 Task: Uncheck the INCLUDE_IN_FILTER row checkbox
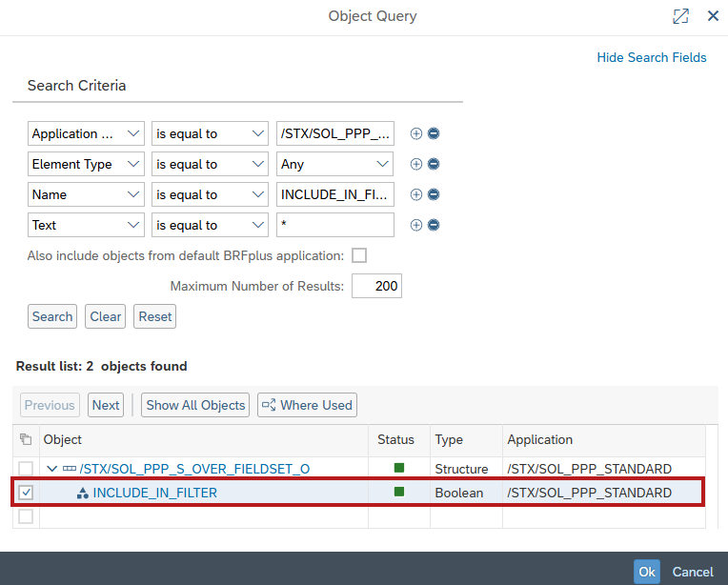pos(26,493)
